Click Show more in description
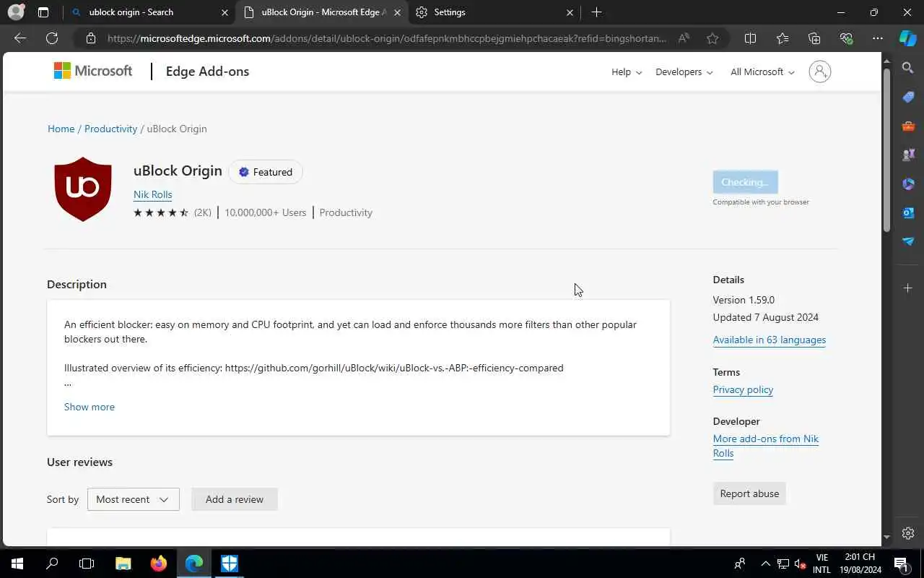 (90, 407)
